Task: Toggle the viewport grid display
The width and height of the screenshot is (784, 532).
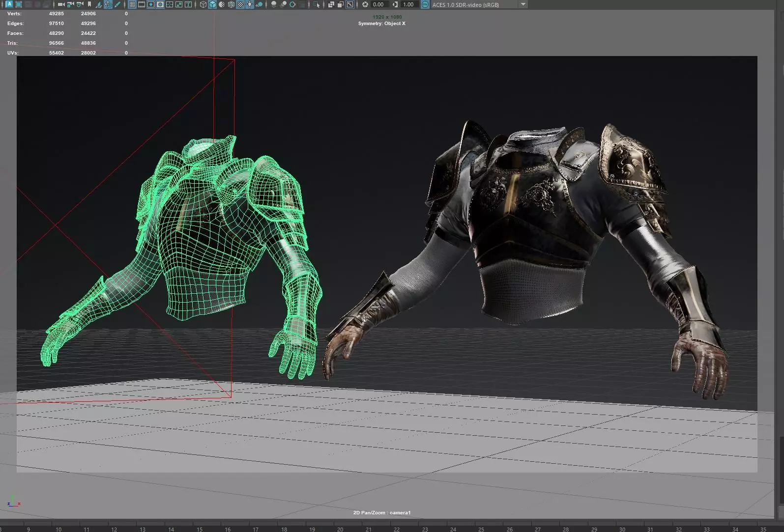Action: (x=132, y=4)
